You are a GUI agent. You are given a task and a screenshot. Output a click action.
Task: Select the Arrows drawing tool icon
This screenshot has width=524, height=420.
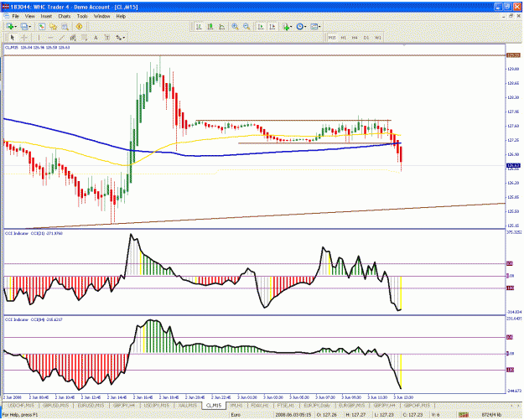tap(118, 38)
